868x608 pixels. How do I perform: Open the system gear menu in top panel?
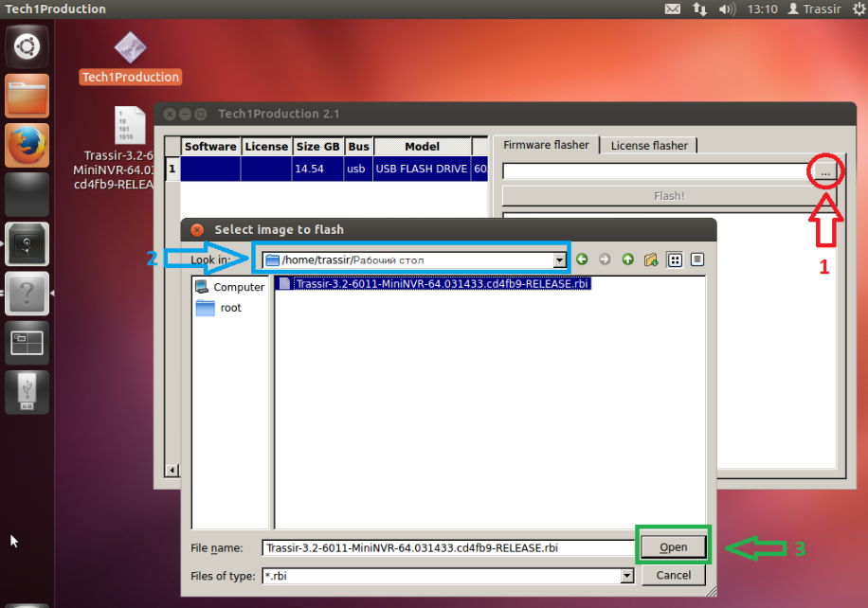tap(859, 9)
